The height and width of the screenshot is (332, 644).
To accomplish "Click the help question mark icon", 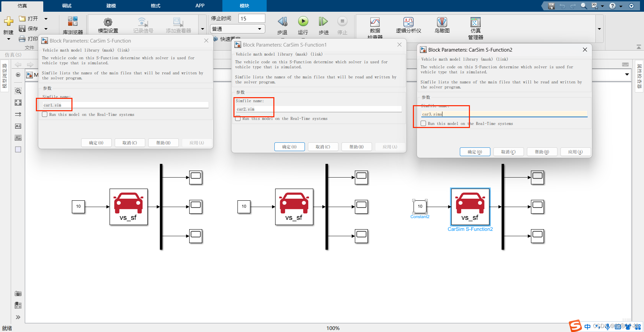I will pyautogui.click(x=612, y=6).
